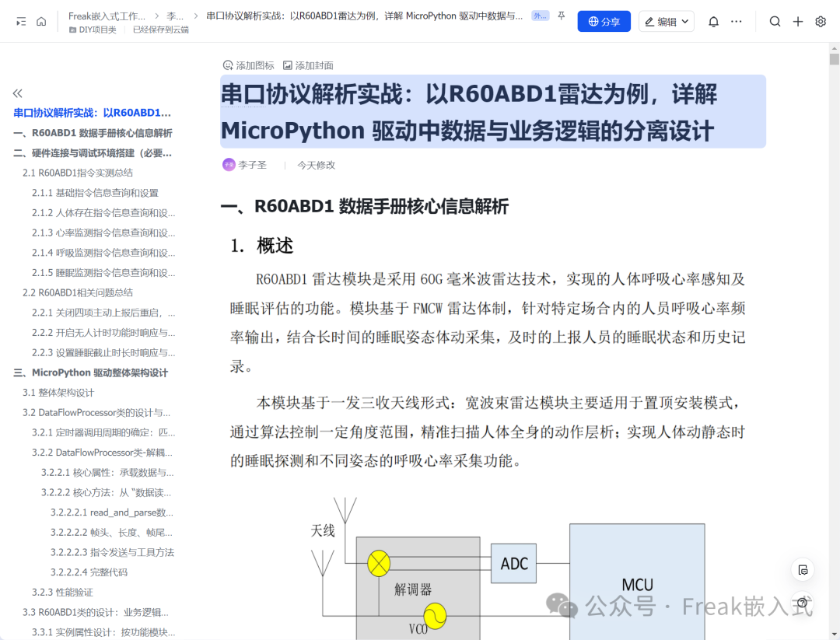Toggle the sidebar navigation list icon
This screenshot has height=640, width=840.
[21, 22]
